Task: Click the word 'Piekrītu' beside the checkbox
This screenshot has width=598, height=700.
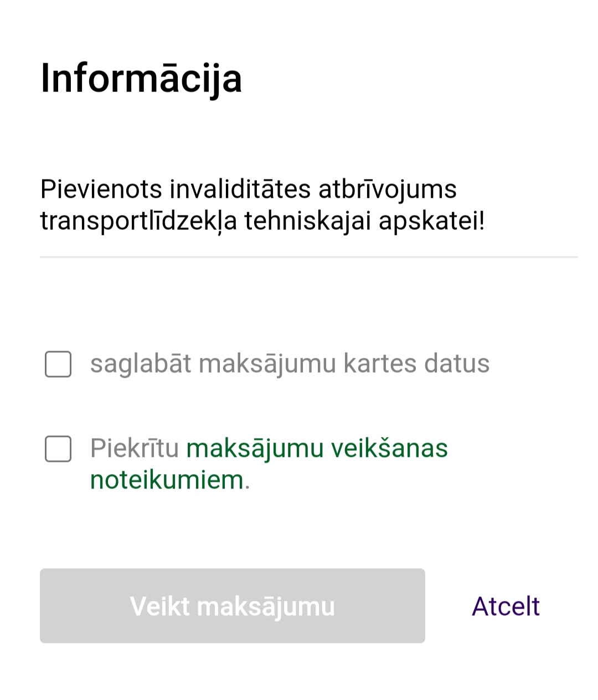Action: pos(135,448)
